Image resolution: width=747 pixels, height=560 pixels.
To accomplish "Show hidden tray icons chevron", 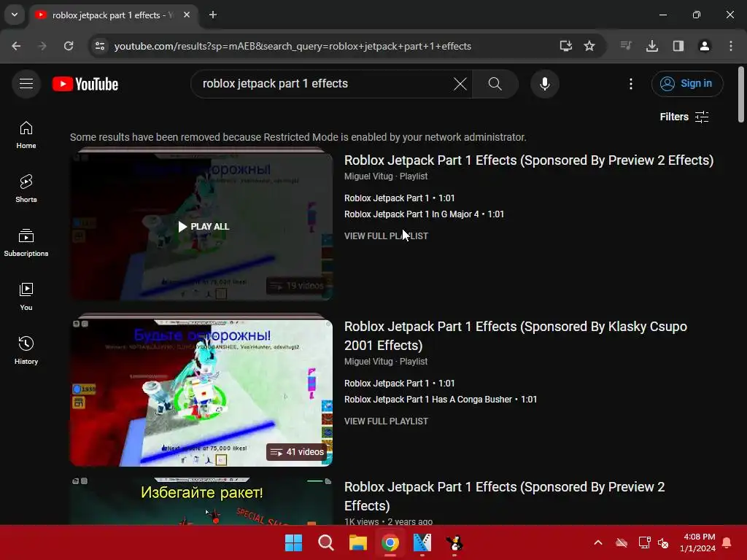I will [x=598, y=542].
